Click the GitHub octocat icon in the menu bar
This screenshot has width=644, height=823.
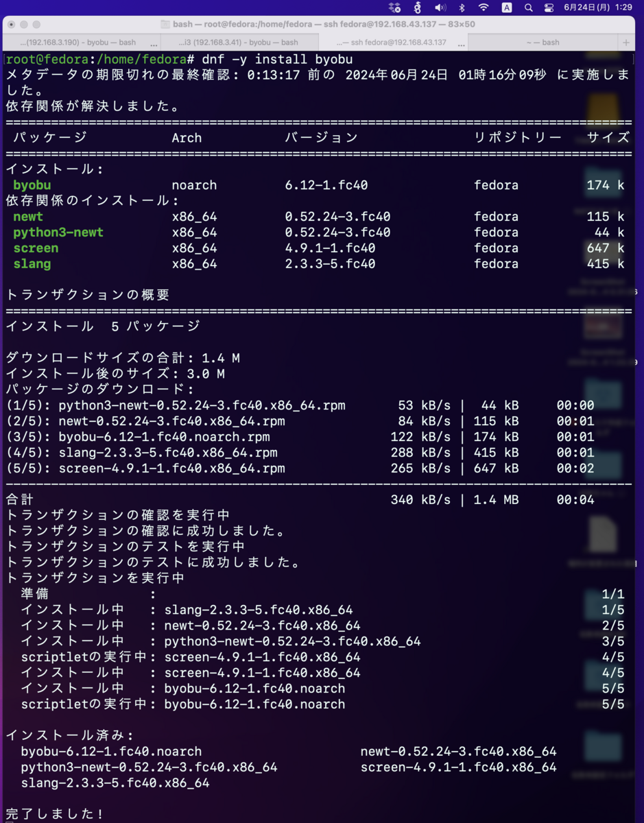pyautogui.click(x=416, y=8)
